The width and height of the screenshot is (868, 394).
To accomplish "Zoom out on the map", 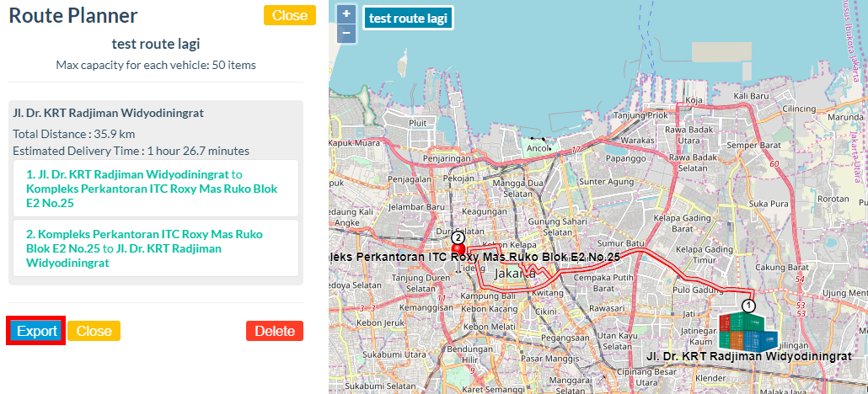I will point(346,34).
